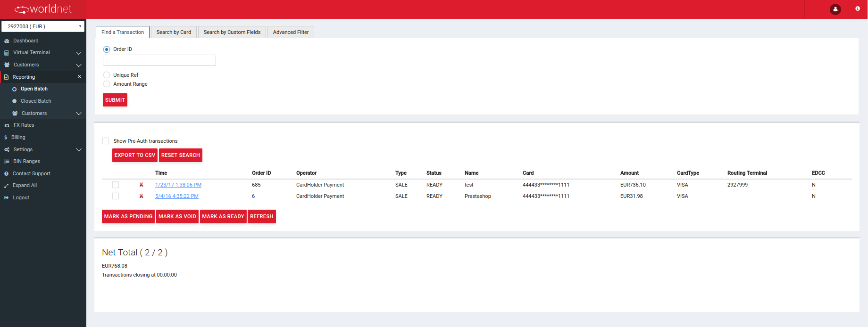Click the EUR768.08 net total value

pos(115,266)
